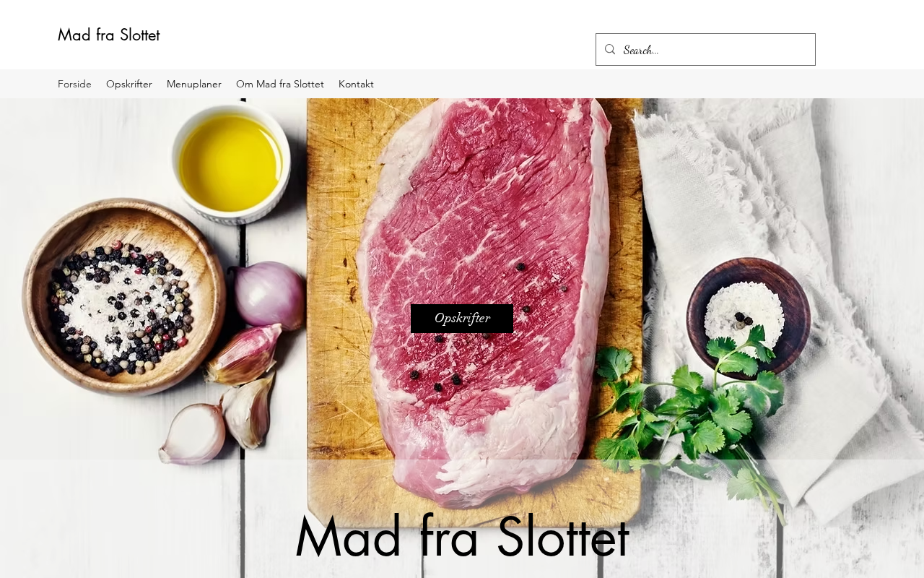Focus the Search... input field

pyautogui.click(x=715, y=49)
